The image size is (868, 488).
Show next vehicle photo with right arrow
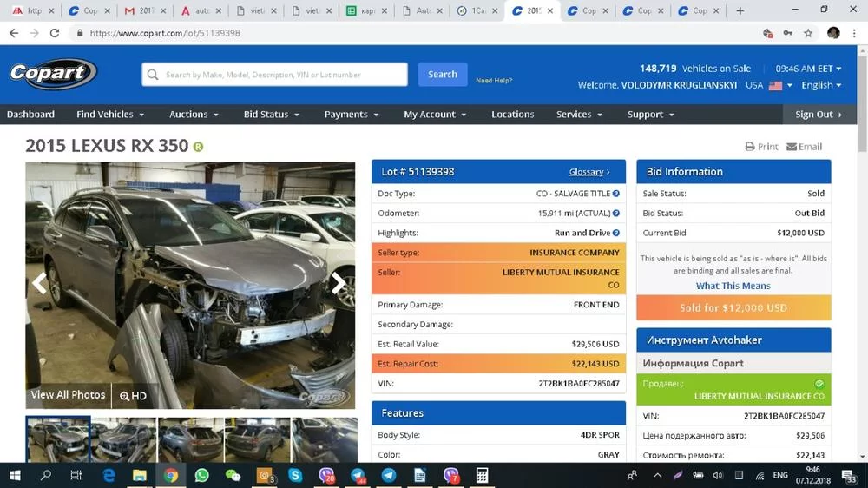click(338, 283)
